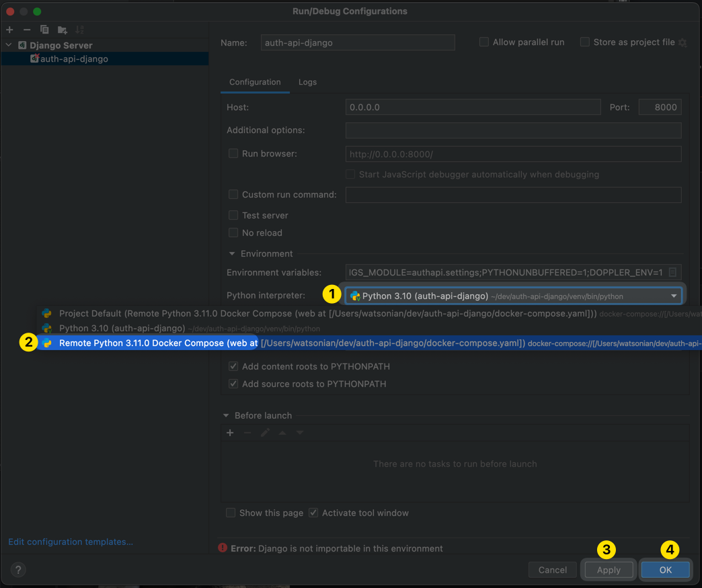This screenshot has height=588, width=702.
Task: Uncheck Add content roots to PYTHONPATH
Action: pyautogui.click(x=233, y=366)
